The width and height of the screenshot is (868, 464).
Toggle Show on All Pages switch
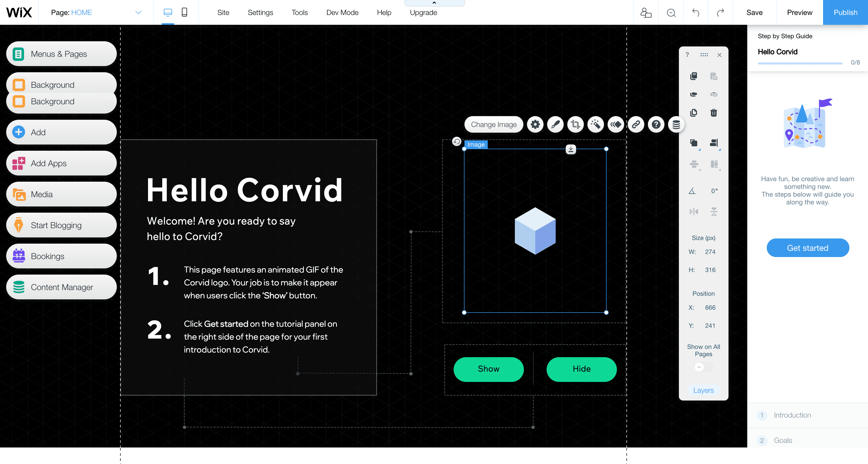click(x=703, y=367)
